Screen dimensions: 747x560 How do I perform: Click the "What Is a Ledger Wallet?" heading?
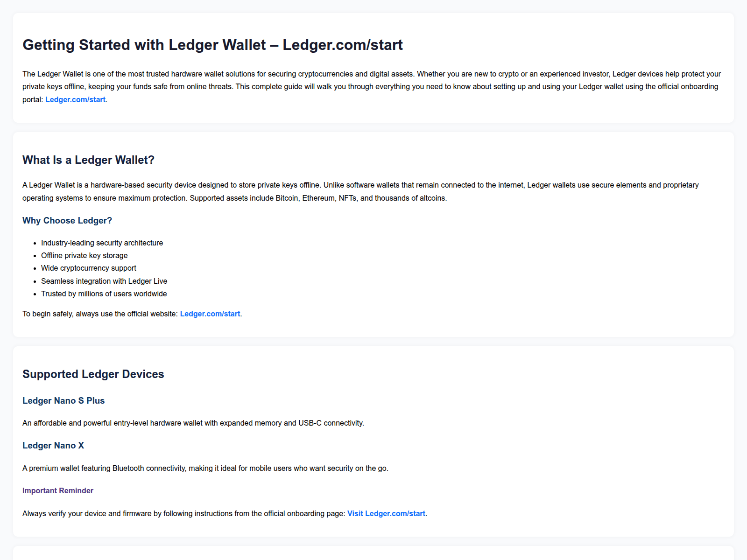(x=88, y=160)
